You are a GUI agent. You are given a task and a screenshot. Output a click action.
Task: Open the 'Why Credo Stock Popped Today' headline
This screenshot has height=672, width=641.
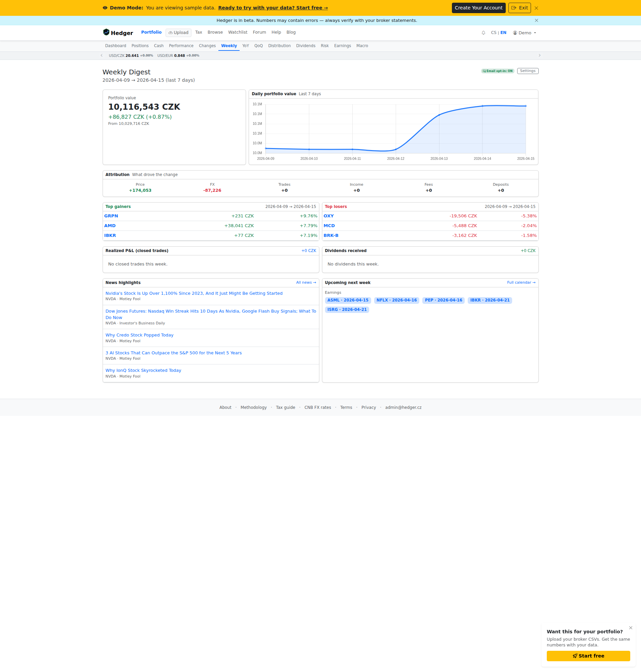point(139,335)
